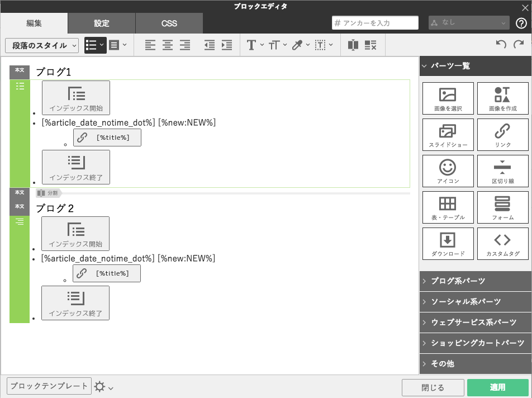
Task: Click the font size icon
Action: click(274, 45)
